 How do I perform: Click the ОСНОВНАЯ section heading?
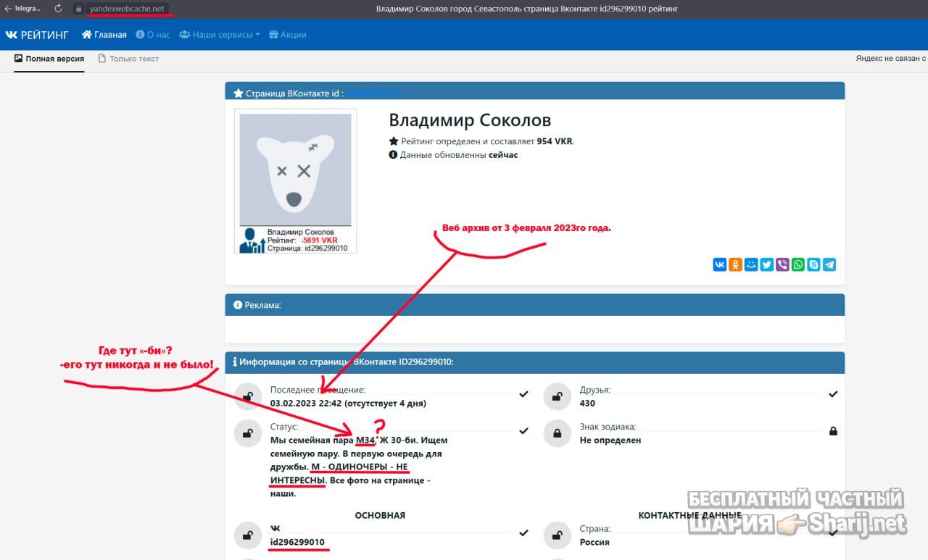click(380, 515)
